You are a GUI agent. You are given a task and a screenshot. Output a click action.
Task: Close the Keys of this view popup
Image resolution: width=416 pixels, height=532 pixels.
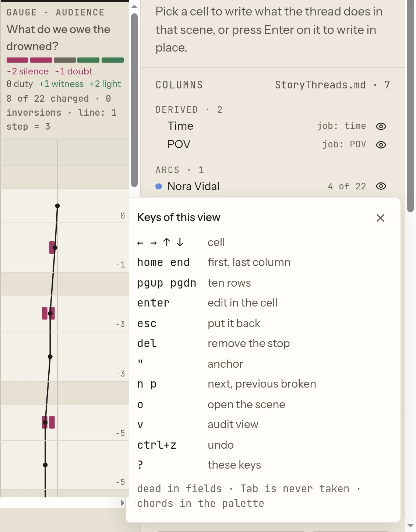pos(380,218)
